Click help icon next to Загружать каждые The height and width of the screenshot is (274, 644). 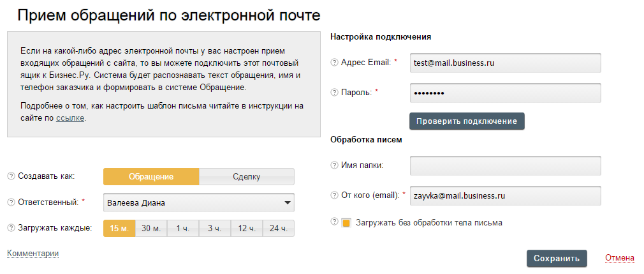coord(11,228)
